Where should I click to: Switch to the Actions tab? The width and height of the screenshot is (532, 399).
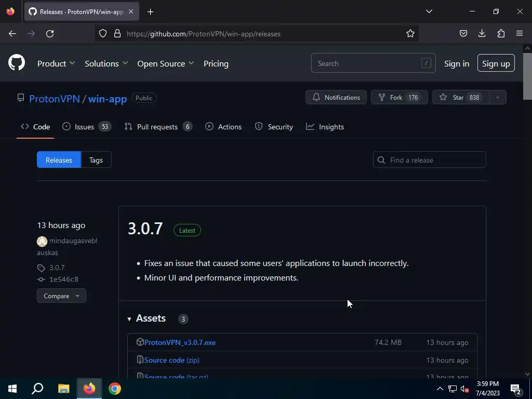coord(223,127)
